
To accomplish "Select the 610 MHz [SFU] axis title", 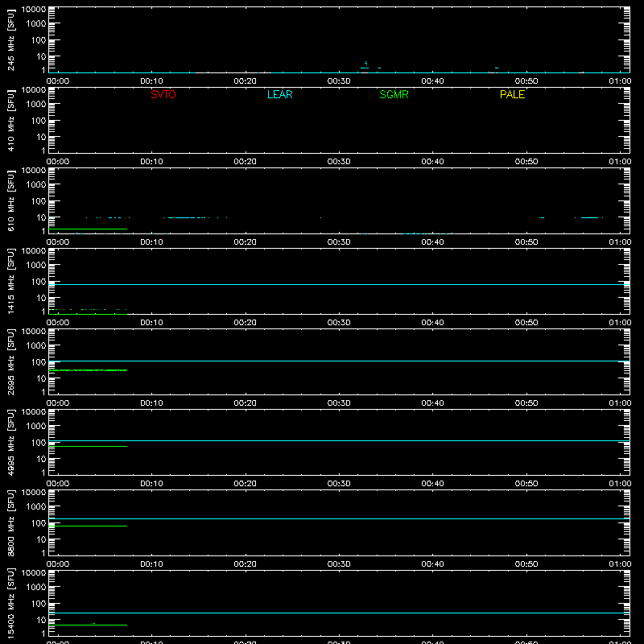I will [x=10, y=201].
